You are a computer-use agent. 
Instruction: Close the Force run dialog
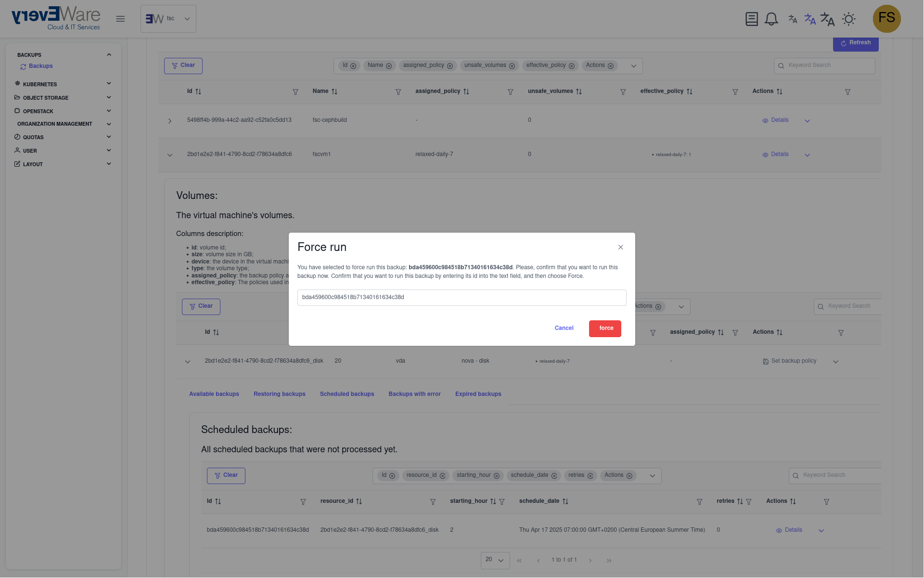click(x=620, y=247)
